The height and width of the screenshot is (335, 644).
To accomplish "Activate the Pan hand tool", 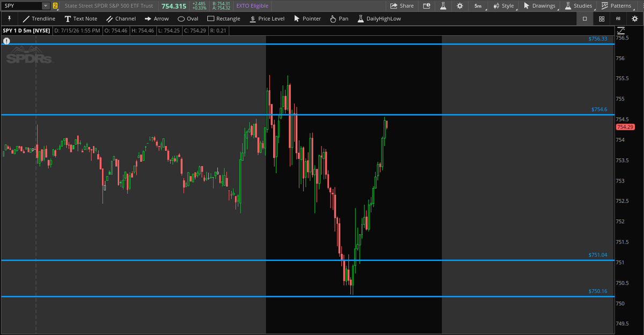I will pos(339,19).
